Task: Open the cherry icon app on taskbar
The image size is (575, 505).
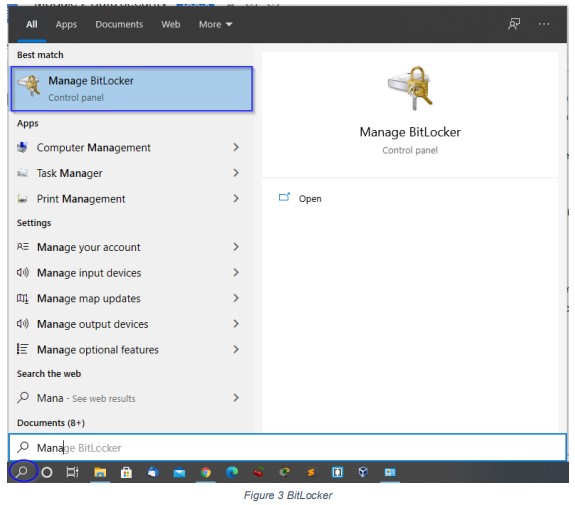Action: [259, 472]
